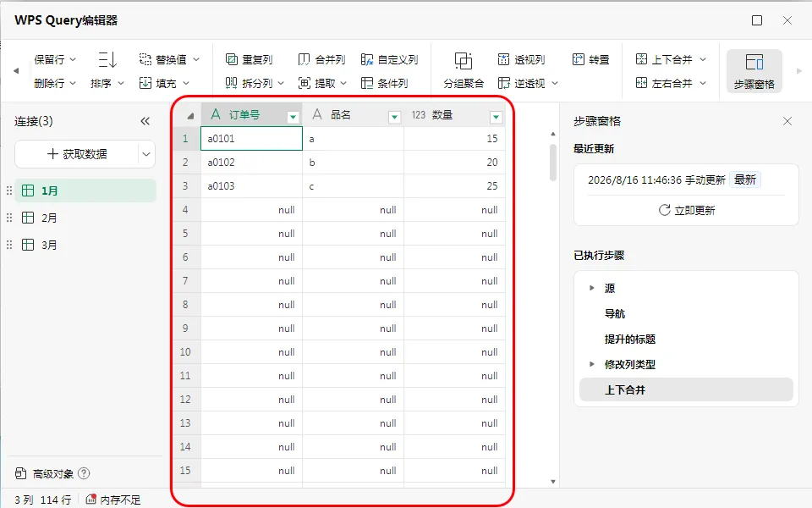Close the 步骤窗格 panel
812x508 pixels.
[x=787, y=121]
